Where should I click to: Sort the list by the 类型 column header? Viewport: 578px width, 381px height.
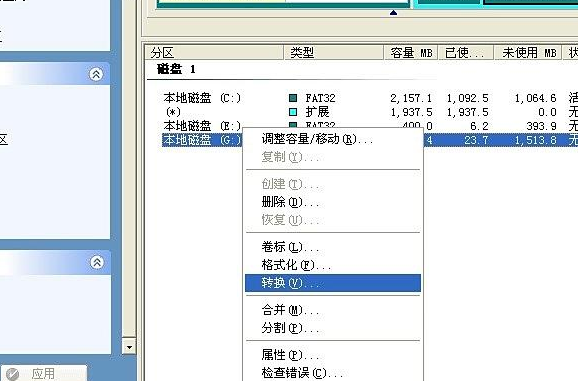334,53
